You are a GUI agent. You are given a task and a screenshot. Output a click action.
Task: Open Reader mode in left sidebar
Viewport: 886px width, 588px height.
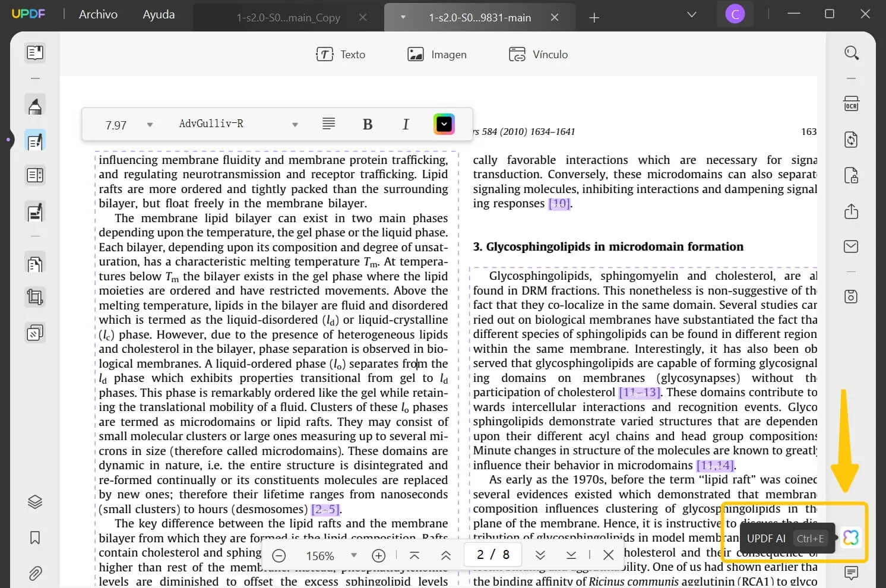(x=35, y=53)
